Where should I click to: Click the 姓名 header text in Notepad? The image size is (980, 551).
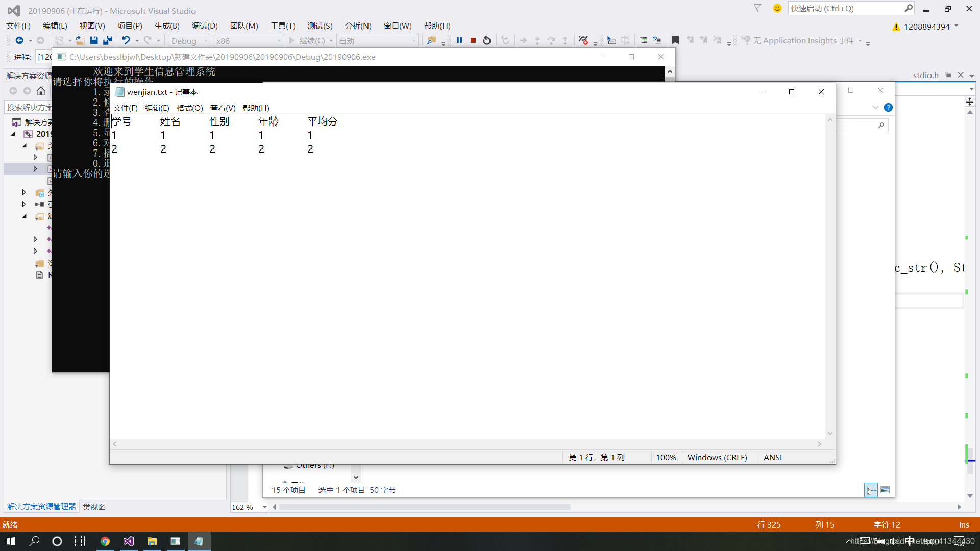(x=170, y=121)
